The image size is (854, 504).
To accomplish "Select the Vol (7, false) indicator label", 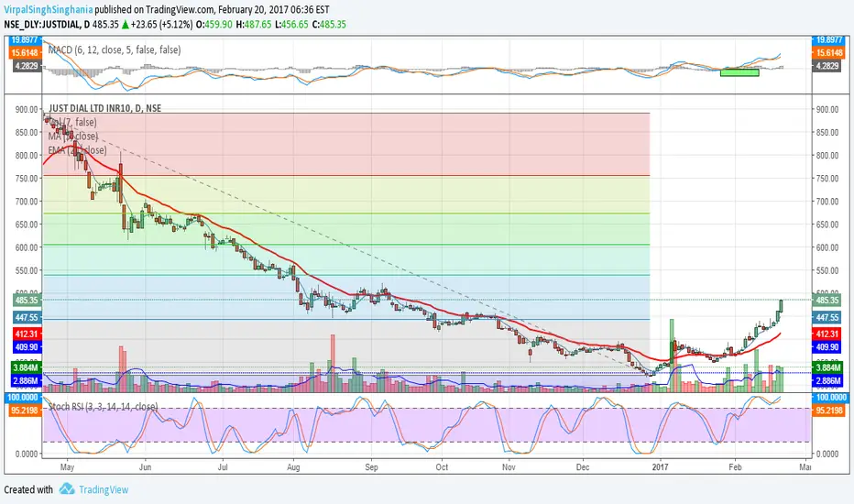I will pyautogui.click(x=72, y=122).
